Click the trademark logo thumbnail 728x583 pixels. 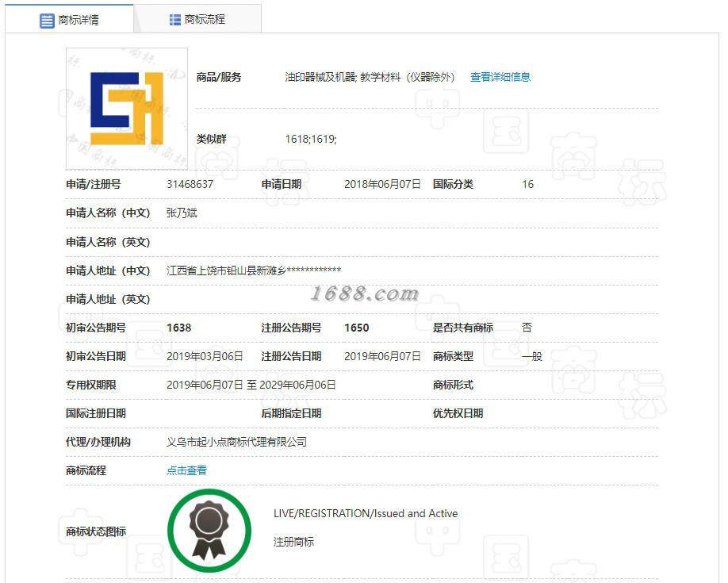coord(127,109)
